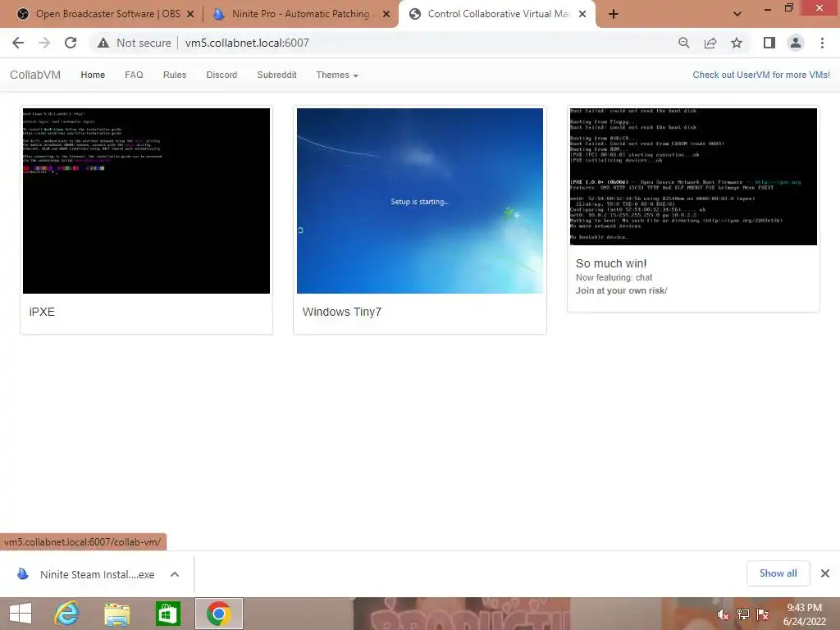Viewport: 840px width, 630px height.
Task: Click the muted volume tray icon
Action: [x=724, y=614]
